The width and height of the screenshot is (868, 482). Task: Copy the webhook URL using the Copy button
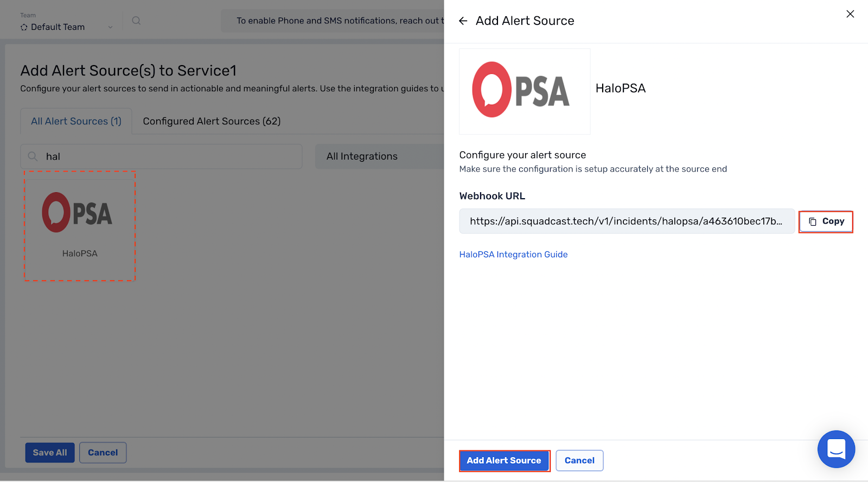[826, 221]
